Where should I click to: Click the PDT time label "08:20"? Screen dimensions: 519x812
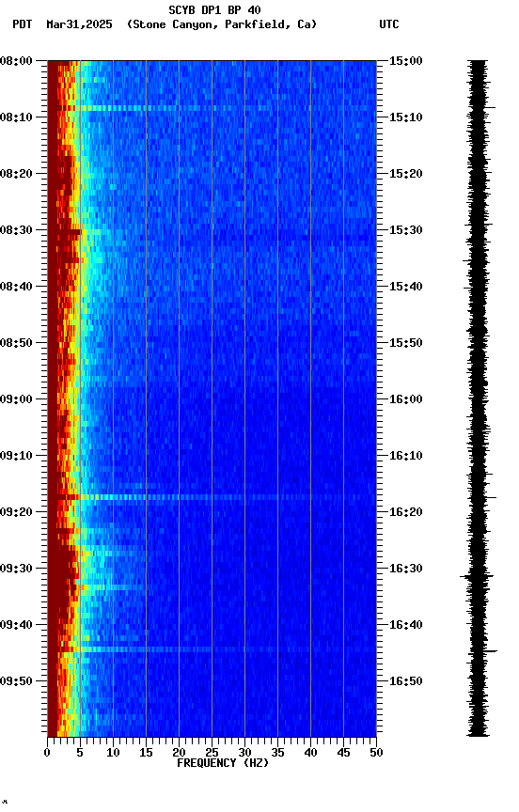16,174
